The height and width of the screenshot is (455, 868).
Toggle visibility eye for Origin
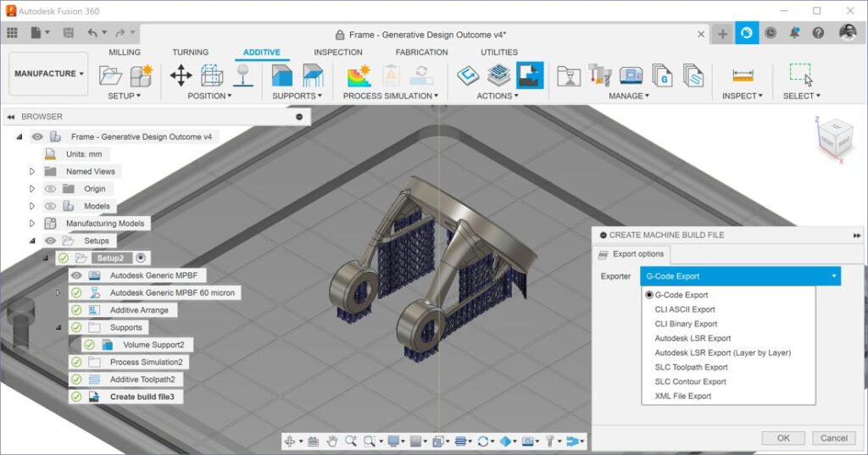(50, 189)
